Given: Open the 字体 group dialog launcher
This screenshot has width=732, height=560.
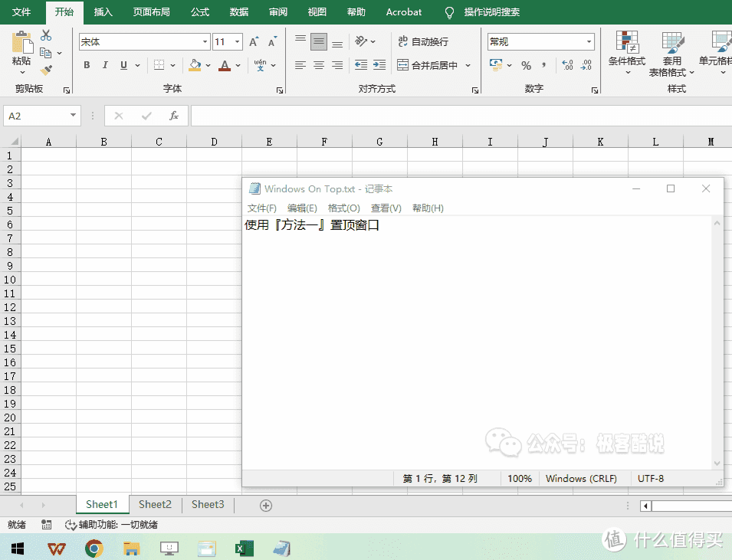Looking at the screenshot, I should pos(280,90).
